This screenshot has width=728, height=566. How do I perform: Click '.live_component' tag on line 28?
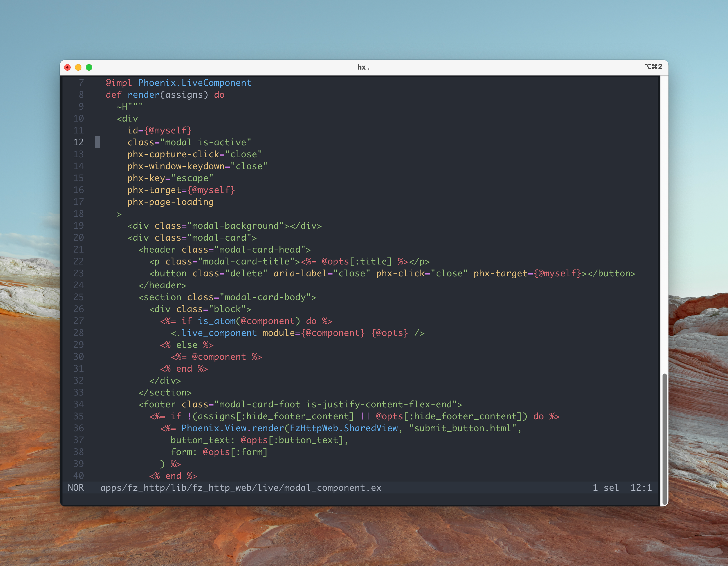click(216, 333)
